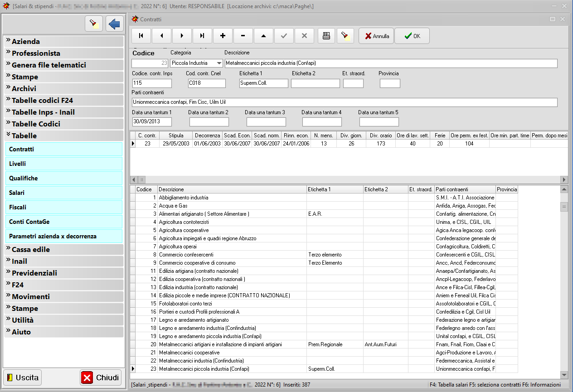Expand the Tabelle Inps - Inail section
This screenshot has height=392, width=573.
point(64,112)
